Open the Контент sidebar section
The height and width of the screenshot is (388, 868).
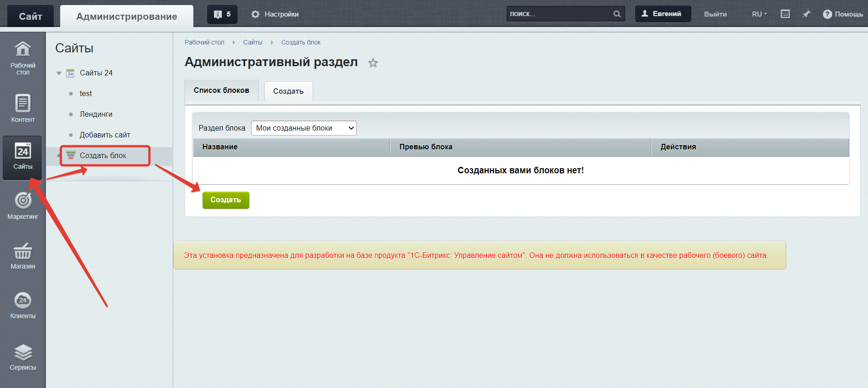[23, 108]
